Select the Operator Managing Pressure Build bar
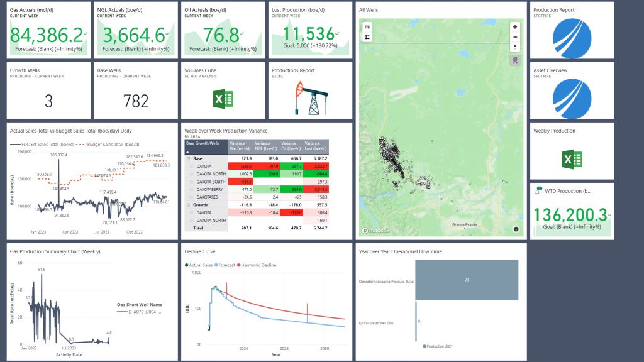 pos(466,280)
